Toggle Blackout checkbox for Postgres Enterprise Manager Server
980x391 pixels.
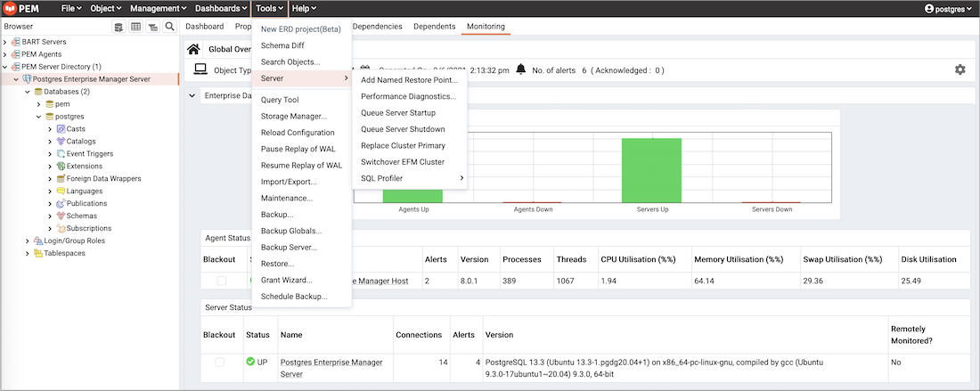point(219,362)
